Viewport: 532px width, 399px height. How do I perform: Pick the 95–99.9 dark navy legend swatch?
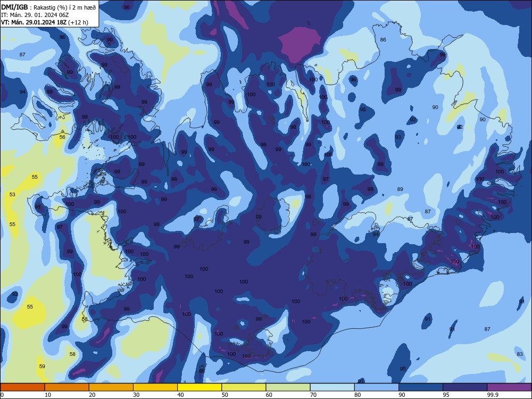coord(465,387)
